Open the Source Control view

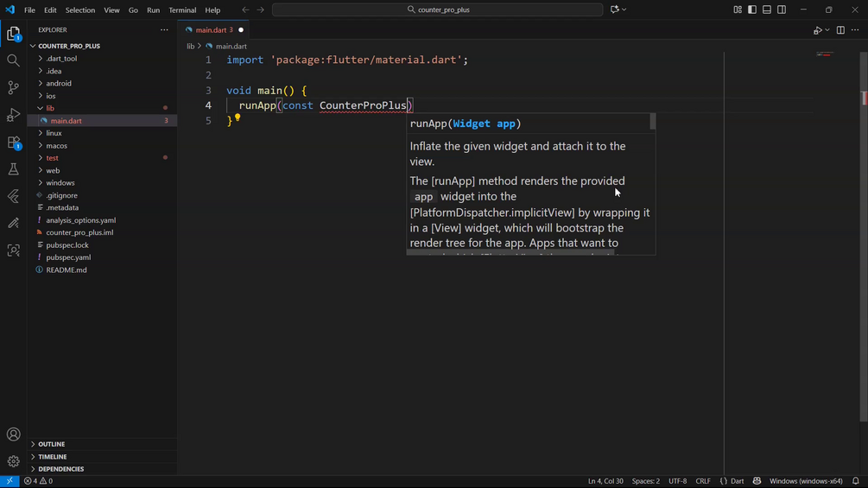tap(13, 88)
